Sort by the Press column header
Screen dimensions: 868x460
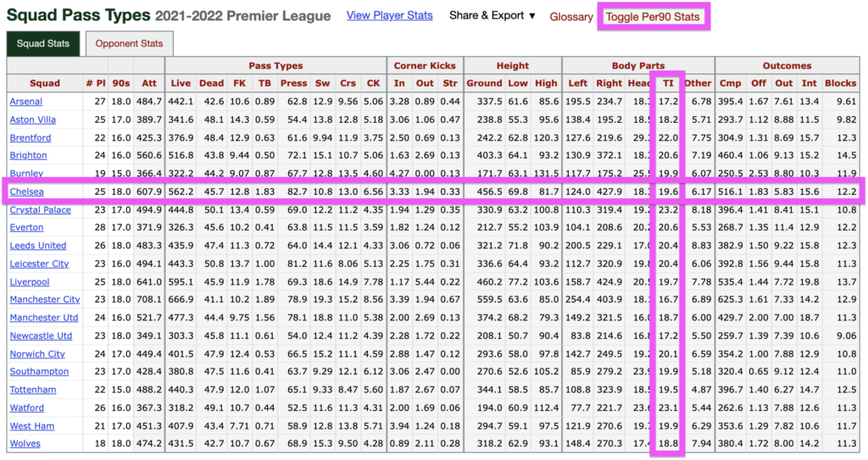(x=293, y=83)
